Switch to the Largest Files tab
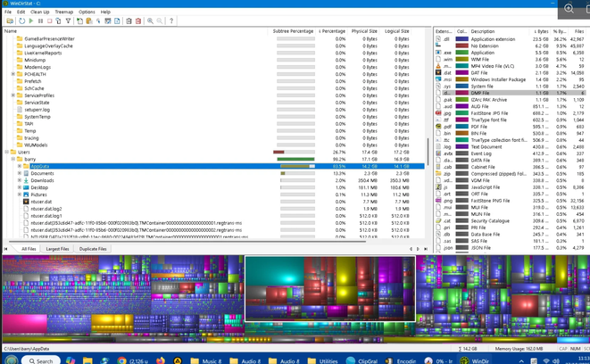 click(x=57, y=249)
